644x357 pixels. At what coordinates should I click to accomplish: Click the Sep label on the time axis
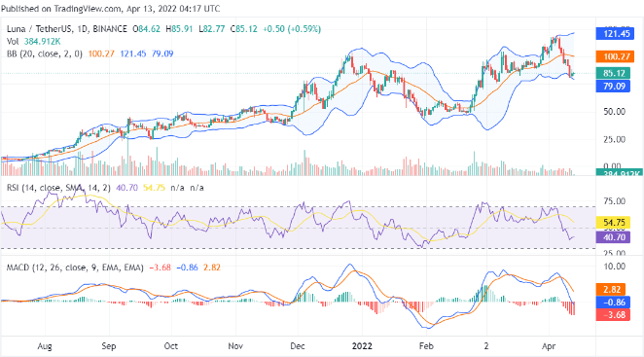109,346
